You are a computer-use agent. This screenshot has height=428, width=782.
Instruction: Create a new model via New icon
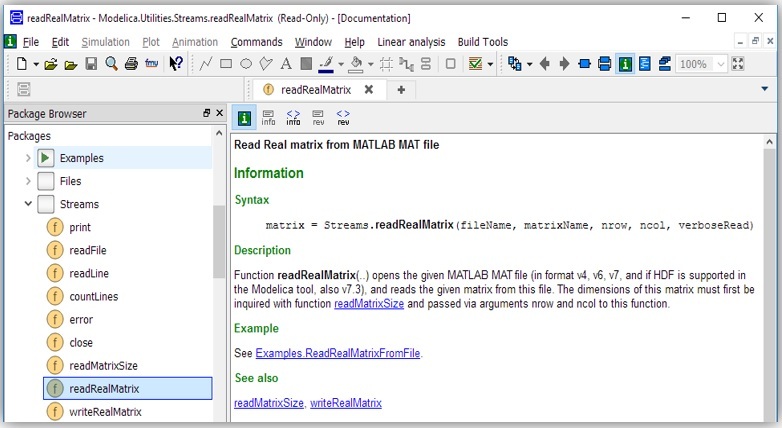click(x=21, y=64)
